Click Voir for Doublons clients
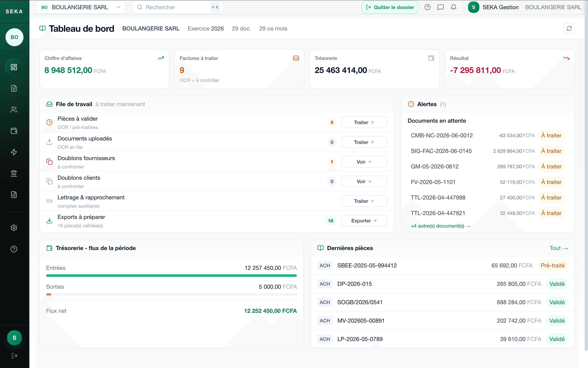Screen dimensions: 588x368 [x=364, y=182]
